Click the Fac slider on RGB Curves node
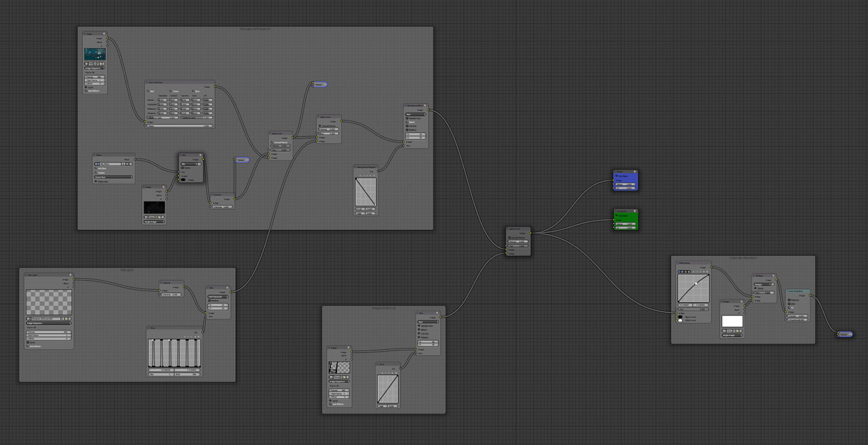Screen dimensions: 868x445 [693, 309]
